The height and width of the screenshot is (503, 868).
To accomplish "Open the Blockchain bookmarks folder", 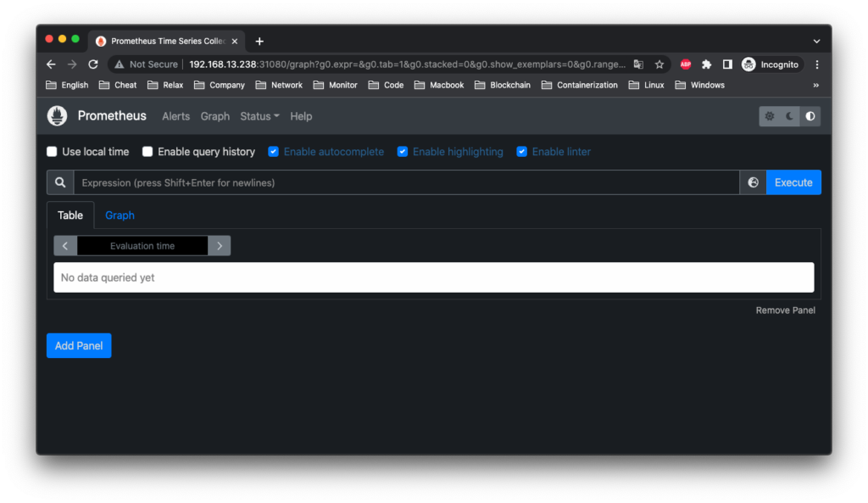I will pos(502,85).
